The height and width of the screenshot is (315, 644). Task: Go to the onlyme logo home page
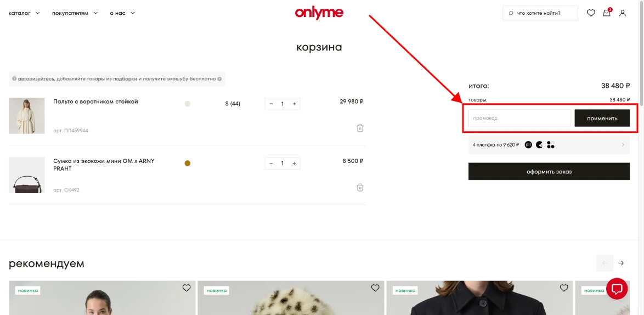319,13
